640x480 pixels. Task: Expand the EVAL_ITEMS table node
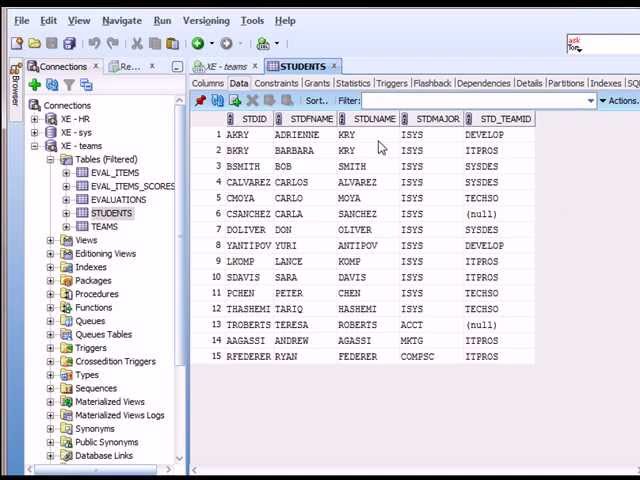click(x=66, y=173)
